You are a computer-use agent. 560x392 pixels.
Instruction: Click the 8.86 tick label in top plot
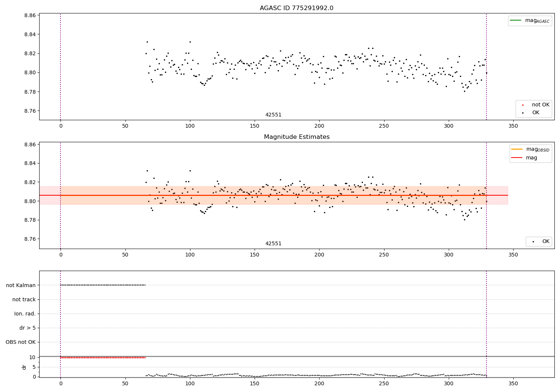[30, 15]
